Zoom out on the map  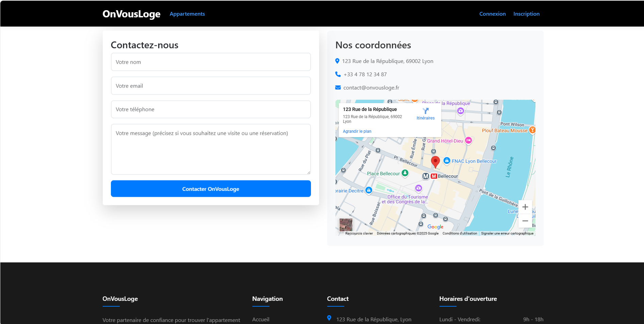pos(525,221)
